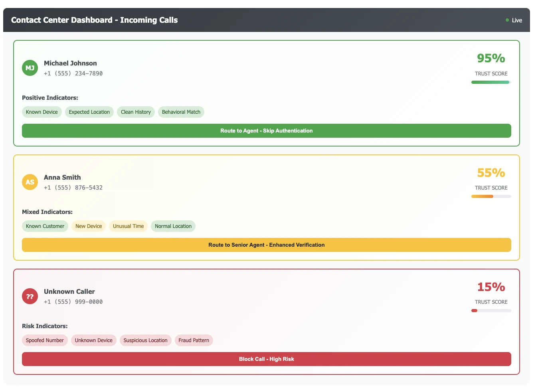Image resolution: width=534 pixels, height=392 pixels.
Task: Select the Known Device tag
Action: (42, 112)
